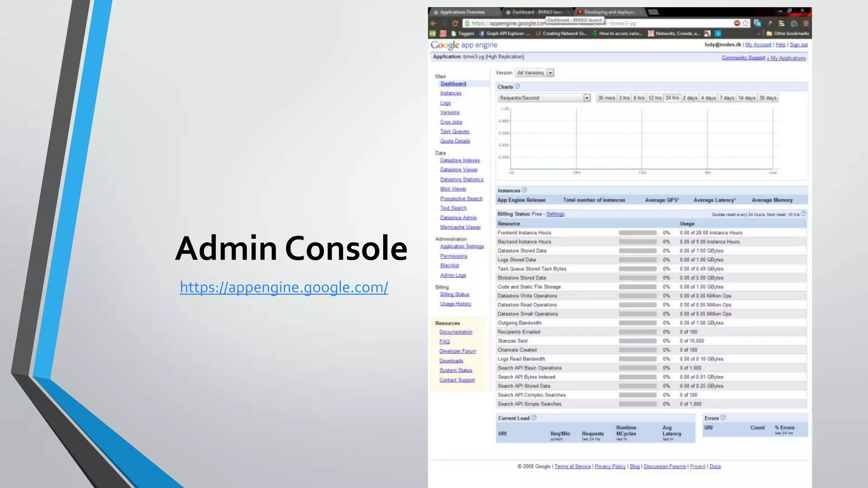Open the Datastore Indexes link
This screenshot has height=488, width=868.
(460, 160)
